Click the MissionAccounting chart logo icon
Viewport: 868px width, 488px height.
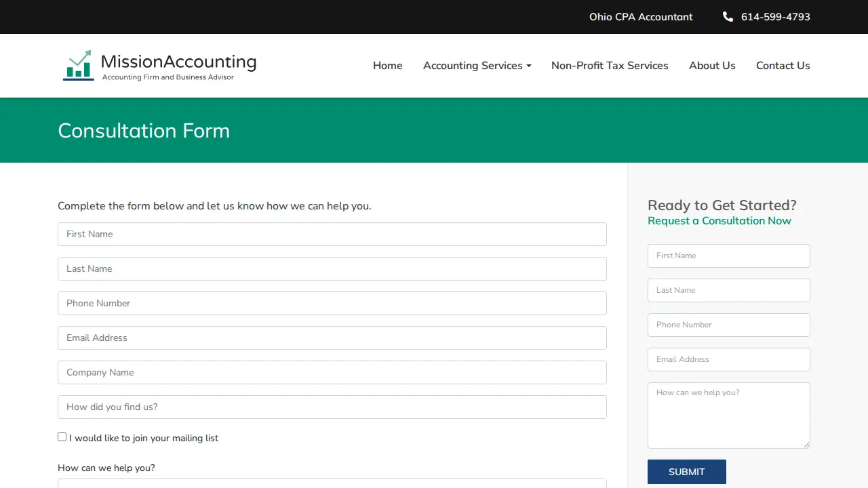coord(78,65)
